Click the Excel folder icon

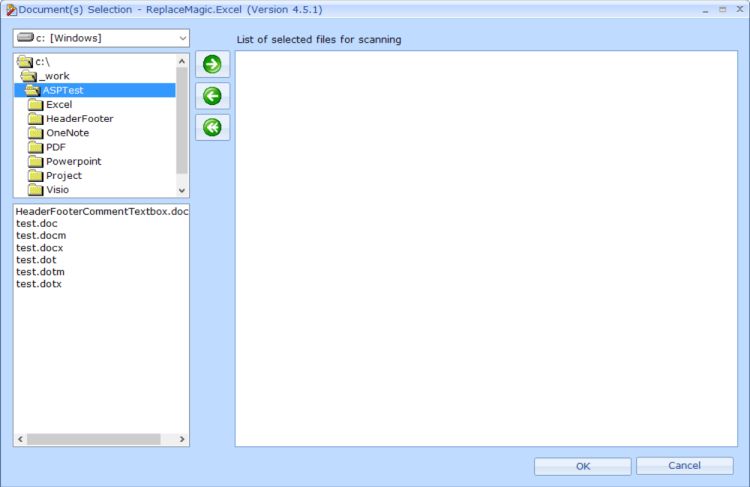click(35, 105)
